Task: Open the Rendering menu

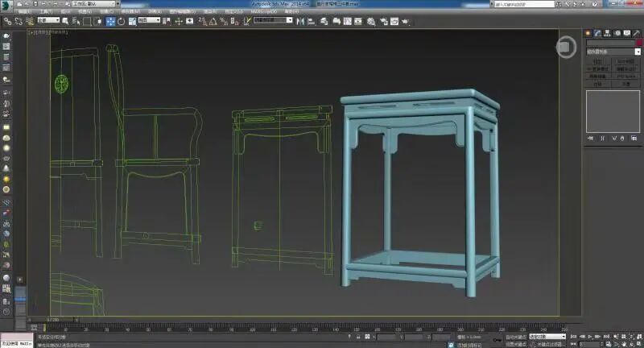Action: [209, 12]
